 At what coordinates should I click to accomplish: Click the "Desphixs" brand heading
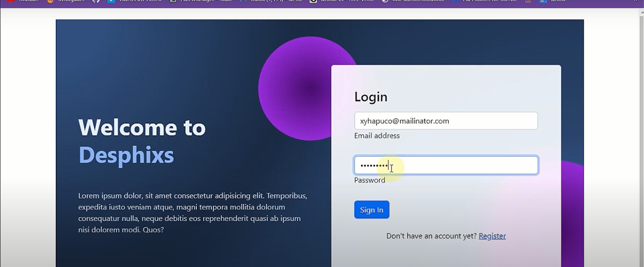[126, 155]
